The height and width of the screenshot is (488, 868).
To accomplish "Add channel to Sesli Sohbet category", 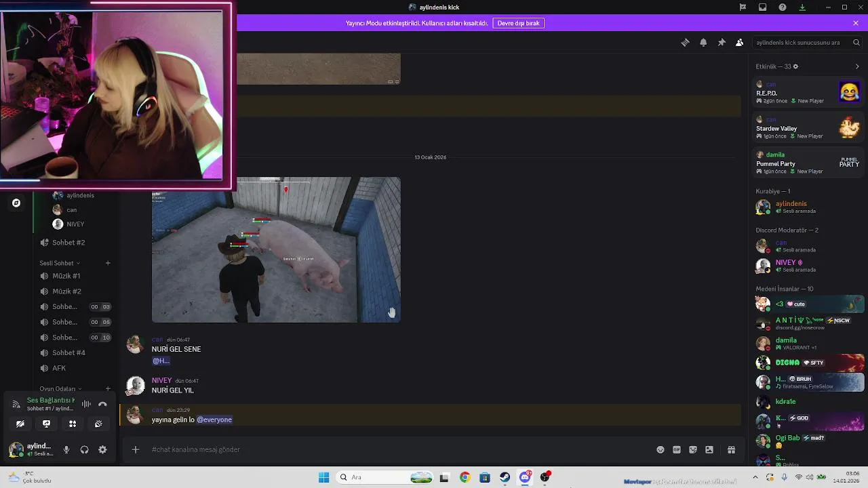I will [x=108, y=263].
